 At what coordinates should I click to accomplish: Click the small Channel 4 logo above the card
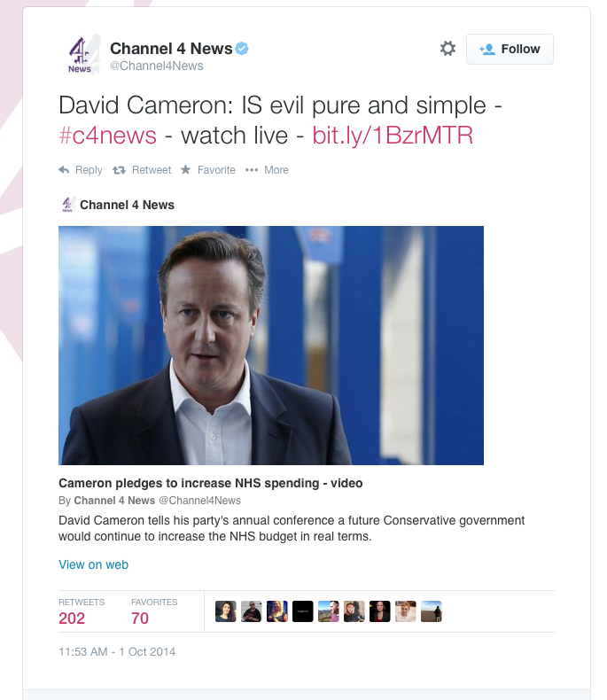pyautogui.click(x=67, y=205)
